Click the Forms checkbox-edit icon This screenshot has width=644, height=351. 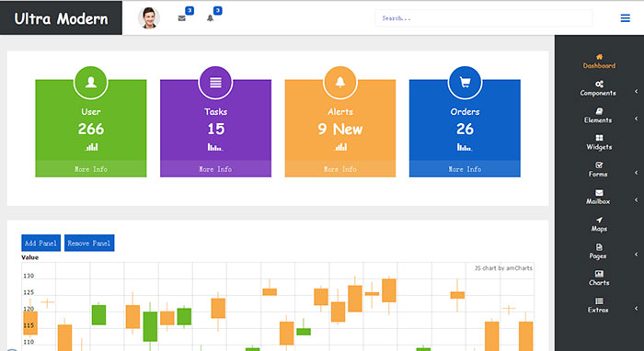(599, 164)
